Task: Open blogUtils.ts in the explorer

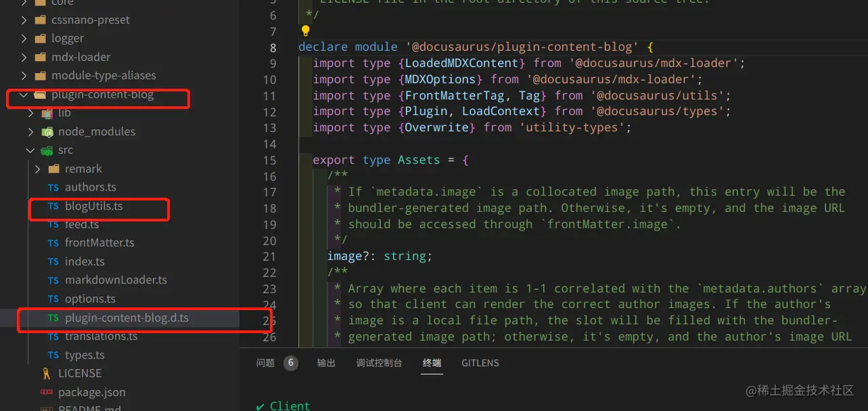Action: 94,206
